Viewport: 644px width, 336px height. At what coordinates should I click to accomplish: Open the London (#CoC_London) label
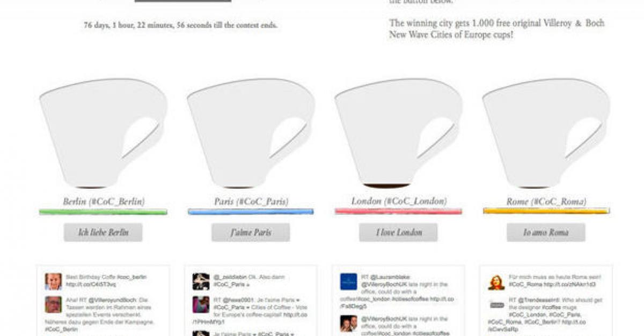pos(399,201)
